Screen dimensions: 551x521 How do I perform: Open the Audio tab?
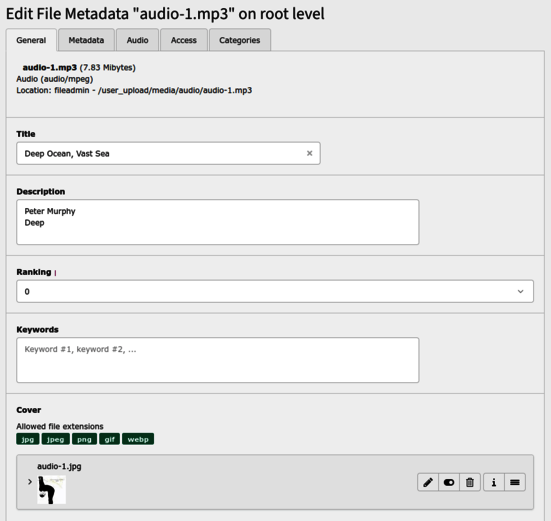click(137, 40)
